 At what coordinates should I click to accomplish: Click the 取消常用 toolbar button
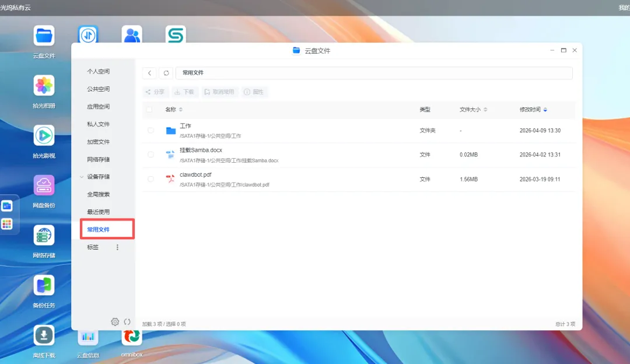219,92
